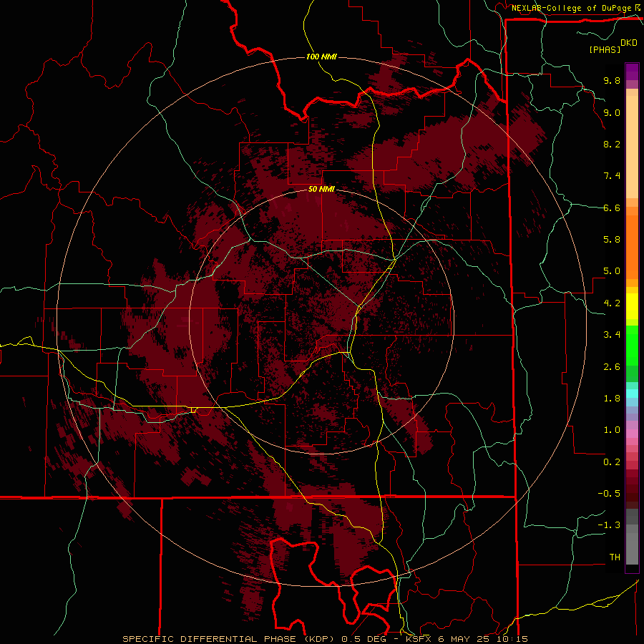
Task: Click the purple top segment of color bar
Action: 632,72
